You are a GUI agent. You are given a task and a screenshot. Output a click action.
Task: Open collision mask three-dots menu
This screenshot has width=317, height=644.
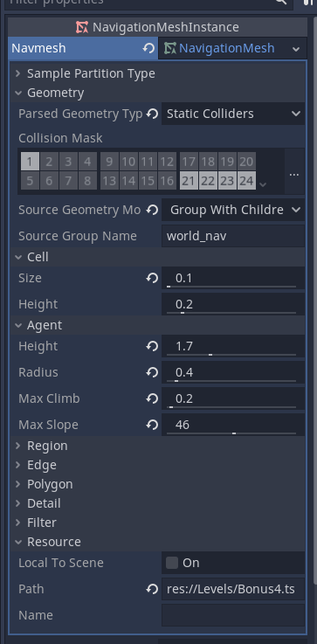point(294,175)
